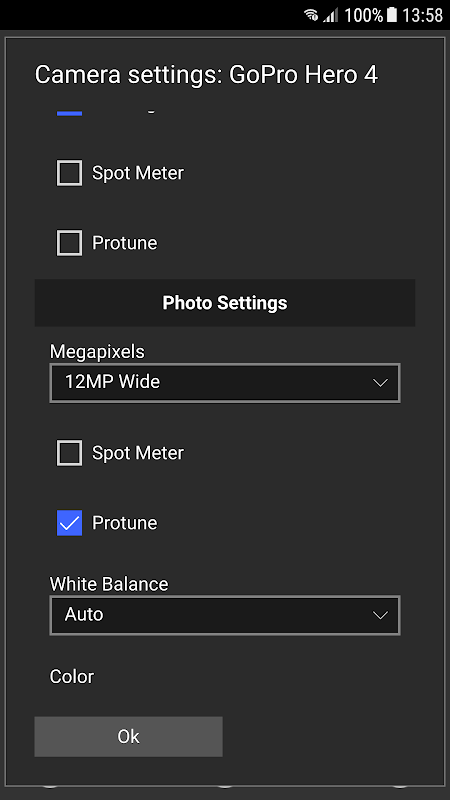
Task: Click the chevron arrow on Megapixels combo box
Action: coord(380,383)
